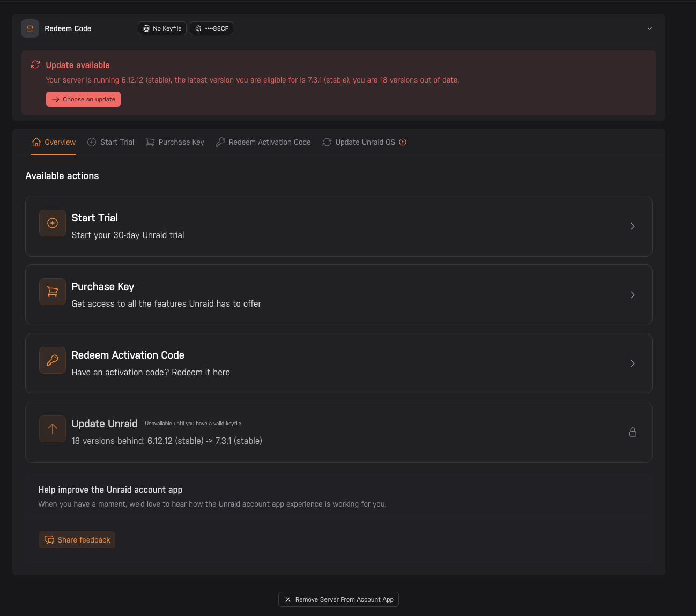Screen dimensions: 696x616
Task: Switch to the Overview tab
Action: 54,142
